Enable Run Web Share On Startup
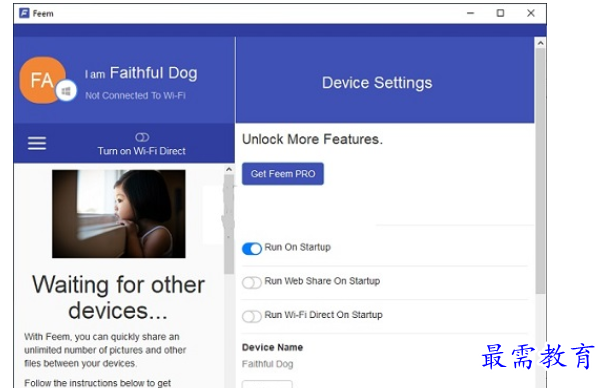The height and width of the screenshot is (388, 603). 252,283
